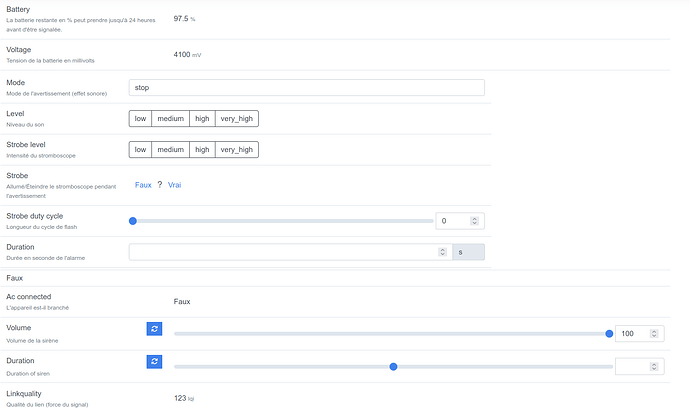Set Strobe level to very_high
This screenshot has width=690, height=408.
(237, 150)
